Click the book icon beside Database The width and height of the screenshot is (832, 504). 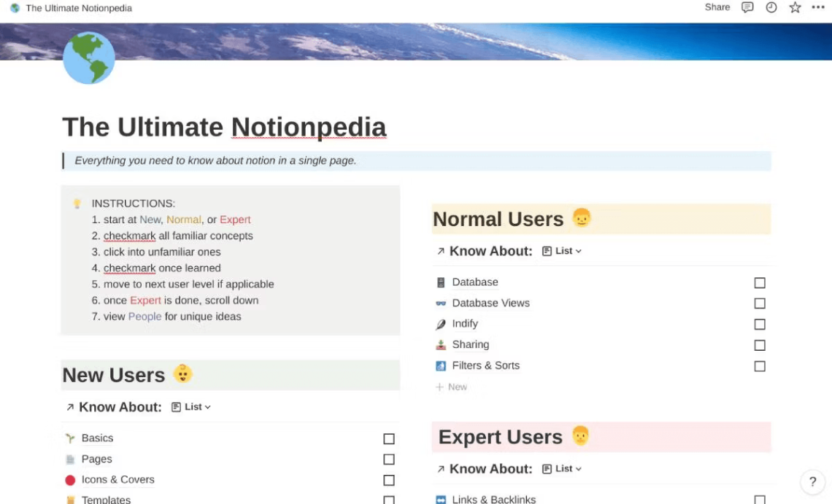point(441,282)
